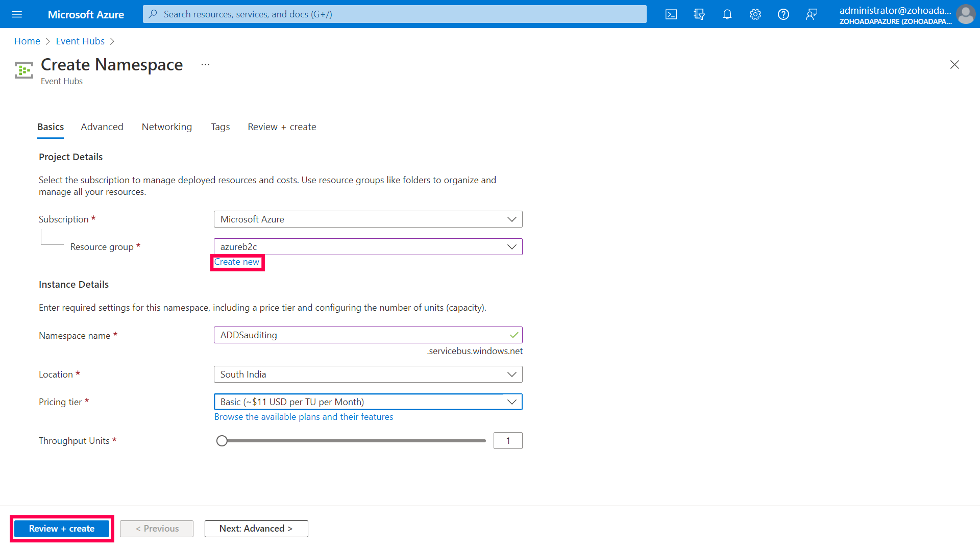This screenshot has width=980, height=551.
Task: Open the Help question mark icon
Action: click(783, 14)
